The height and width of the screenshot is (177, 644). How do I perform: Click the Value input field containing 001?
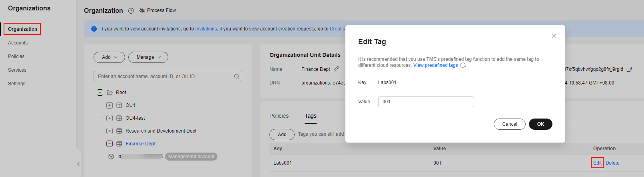pyautogui.click(x=426, y=102)
